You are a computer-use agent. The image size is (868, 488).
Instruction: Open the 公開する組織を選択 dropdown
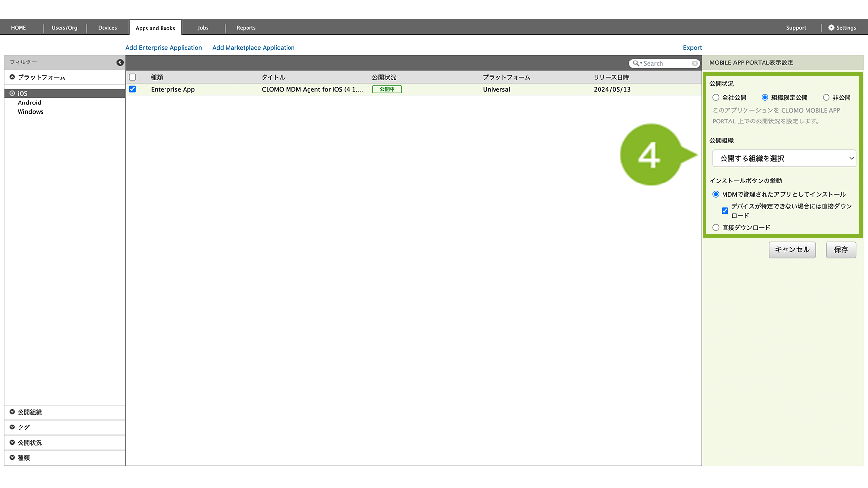coord(784,159)
